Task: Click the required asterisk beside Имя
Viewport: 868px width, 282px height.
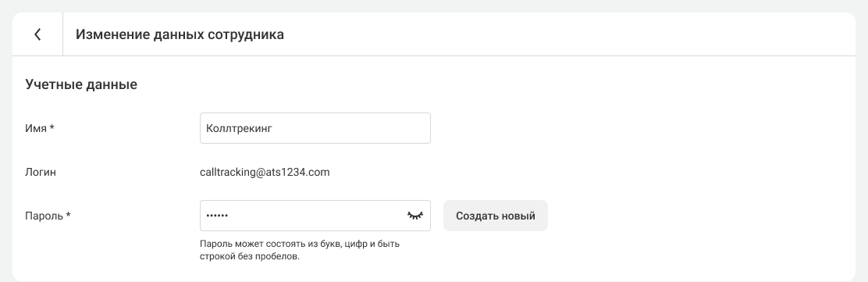Action: click(52, 127)
